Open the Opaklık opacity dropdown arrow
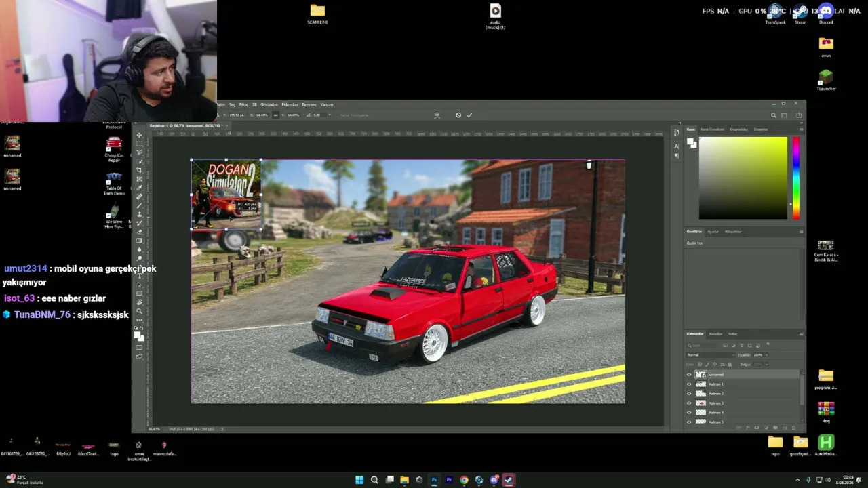868x488 pixels. click(x=766, y=355)
